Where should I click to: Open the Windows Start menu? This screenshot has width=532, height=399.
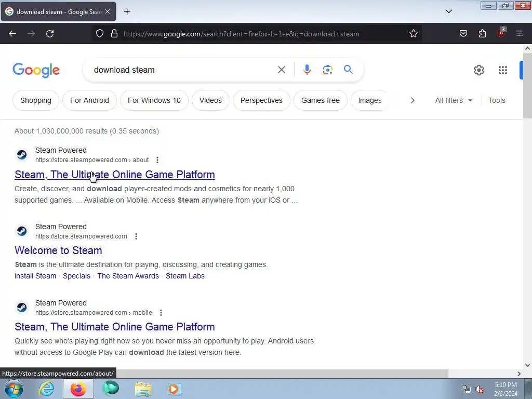point(14,389)
